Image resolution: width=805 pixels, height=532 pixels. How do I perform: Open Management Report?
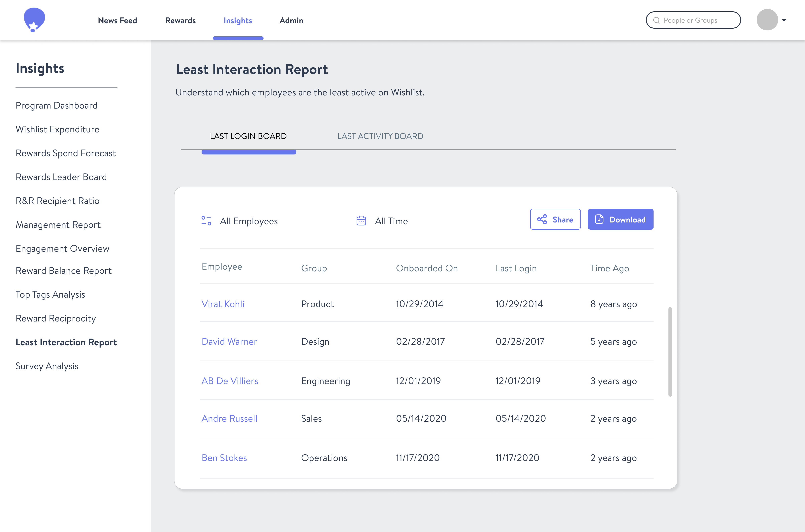coord(58,225)
